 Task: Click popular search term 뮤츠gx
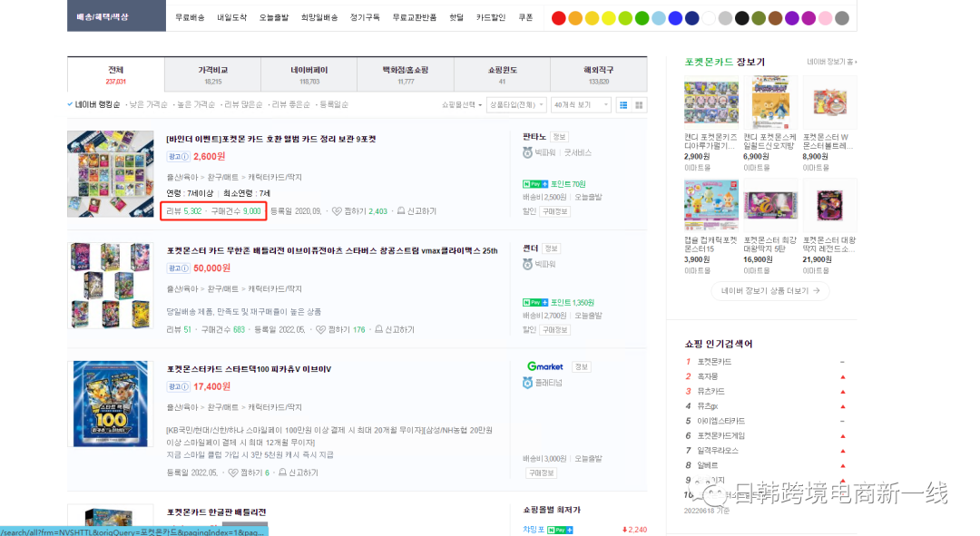pyautogui.click(x=708, y=406)
